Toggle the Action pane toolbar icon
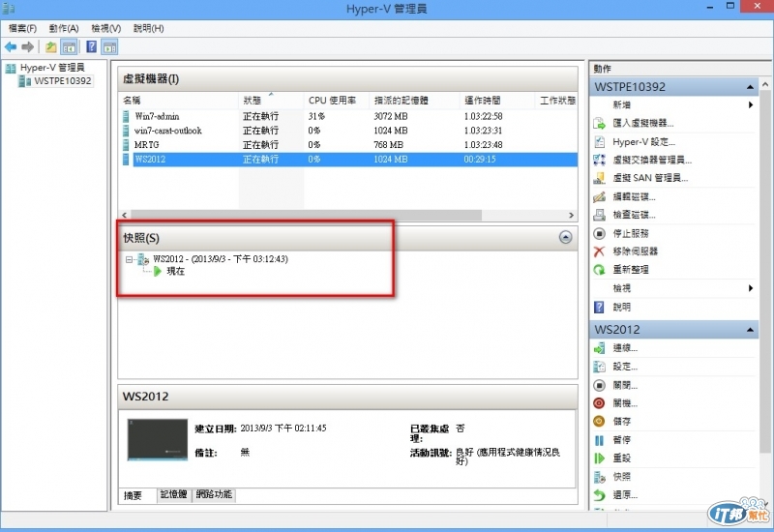 pos(109,47)
